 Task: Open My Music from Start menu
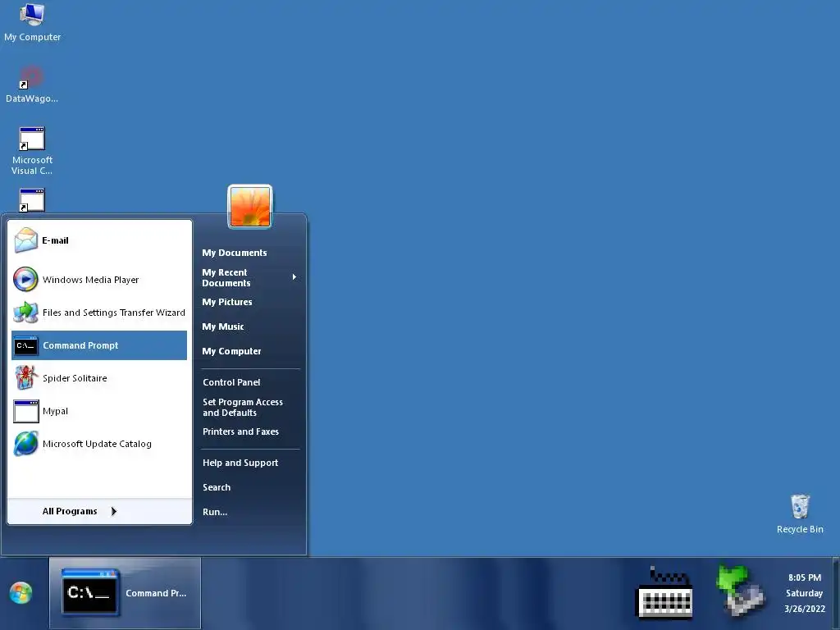pyautogui.click(x=223, y=326)
